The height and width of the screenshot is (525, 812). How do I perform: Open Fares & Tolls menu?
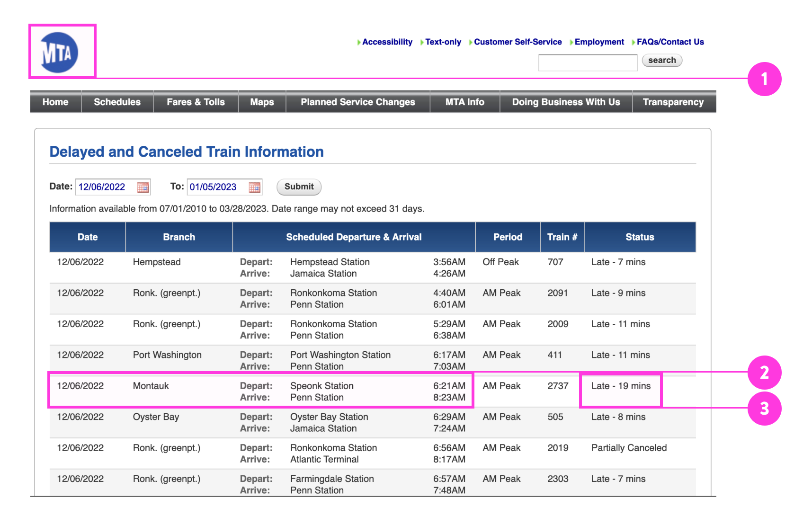196,102
